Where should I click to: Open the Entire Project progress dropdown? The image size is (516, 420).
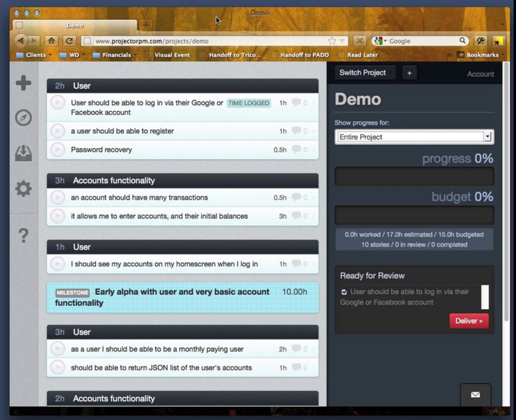[x=414, y=137]
